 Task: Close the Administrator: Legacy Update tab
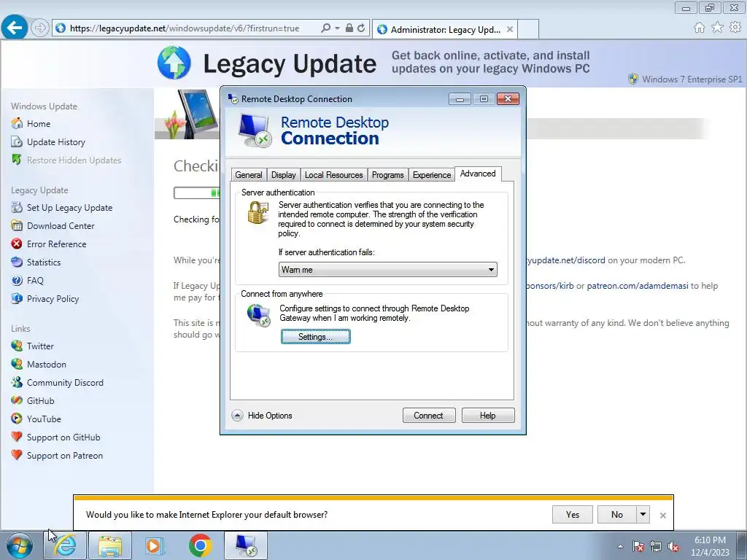coord(510,29)
